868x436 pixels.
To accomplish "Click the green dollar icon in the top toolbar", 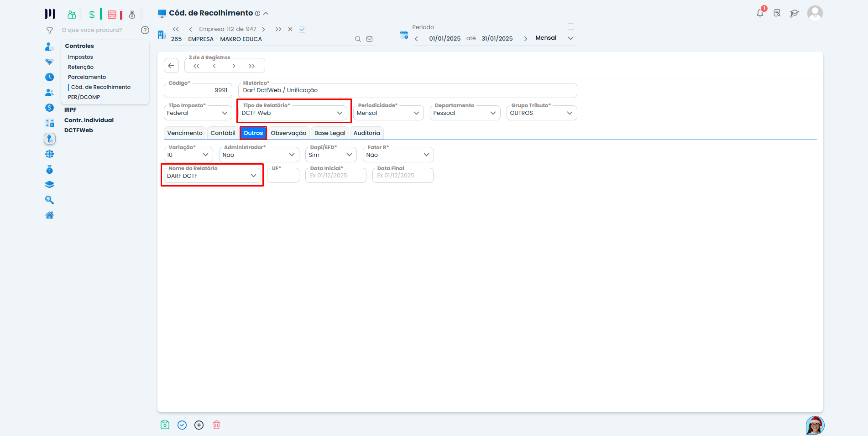I will click(x=92, y=14).
